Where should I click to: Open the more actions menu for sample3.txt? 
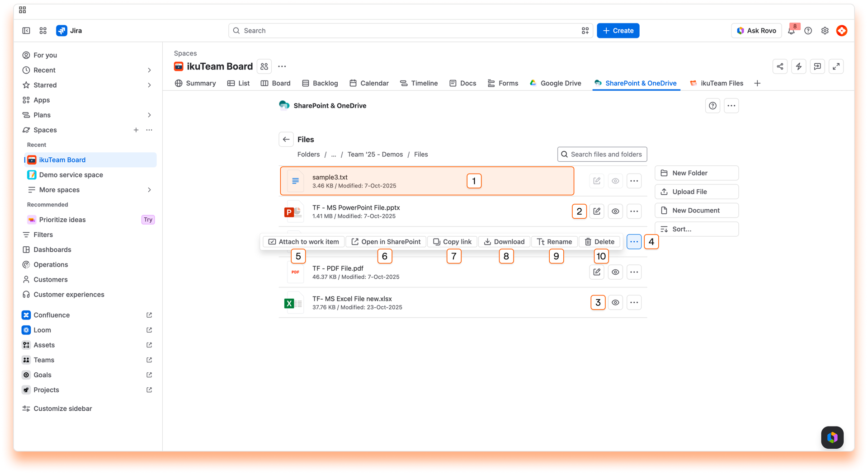tap(634, 181)
